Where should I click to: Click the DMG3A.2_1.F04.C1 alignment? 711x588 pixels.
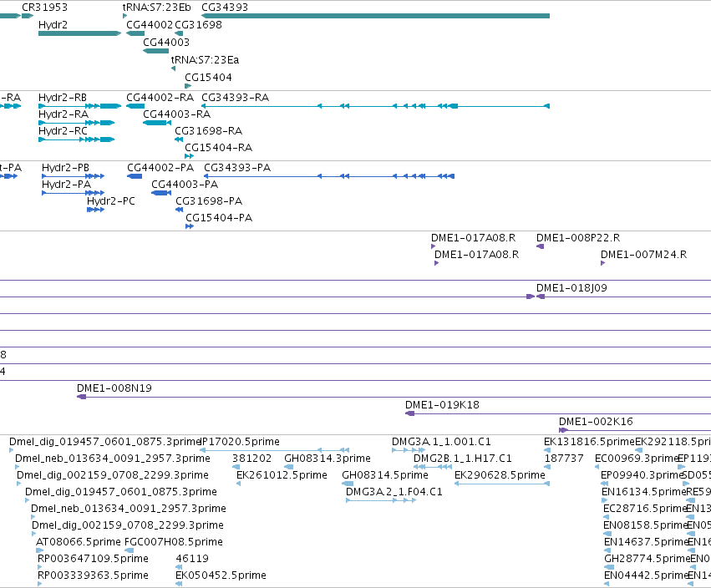[381, 500]
